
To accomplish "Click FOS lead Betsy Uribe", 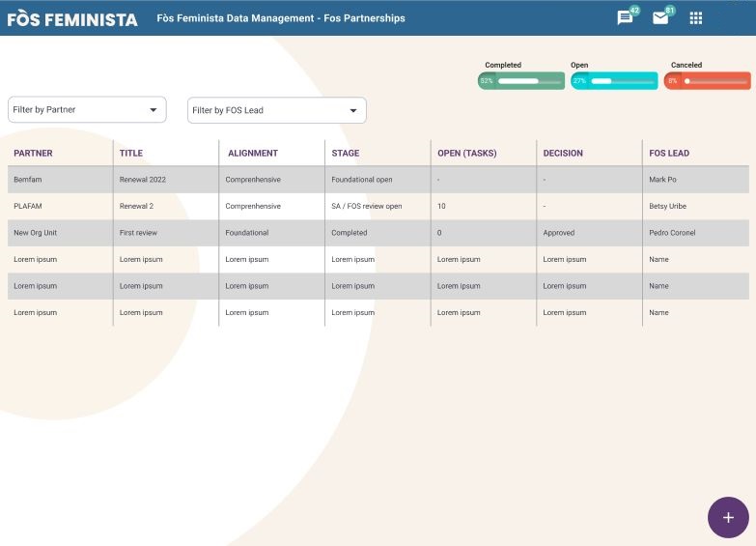I will tap(667, 206).
